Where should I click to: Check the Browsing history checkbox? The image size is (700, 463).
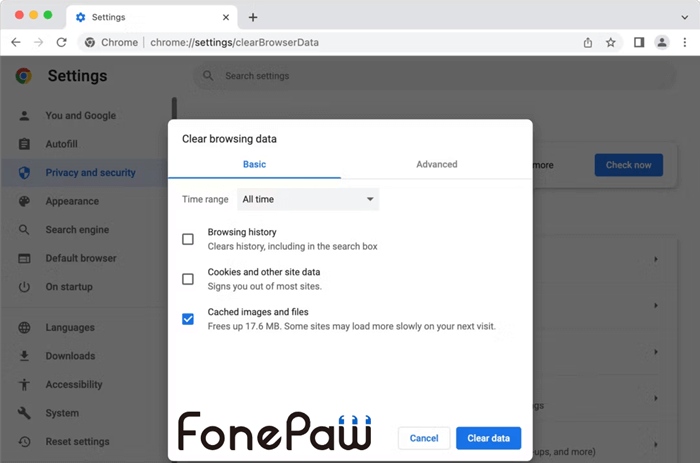pyautogui.click(x=188, y=239)
